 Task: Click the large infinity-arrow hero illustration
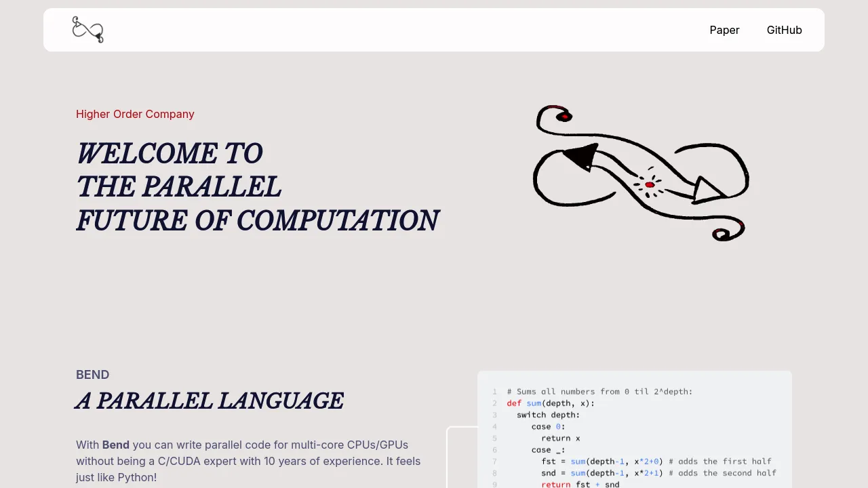coord(641,173)
